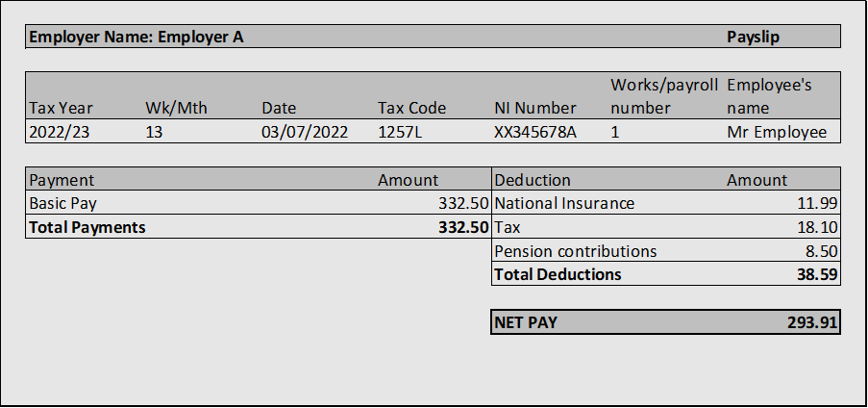Click the tax code 1257L cell
The image size is (868, 408).
point(400,132)
